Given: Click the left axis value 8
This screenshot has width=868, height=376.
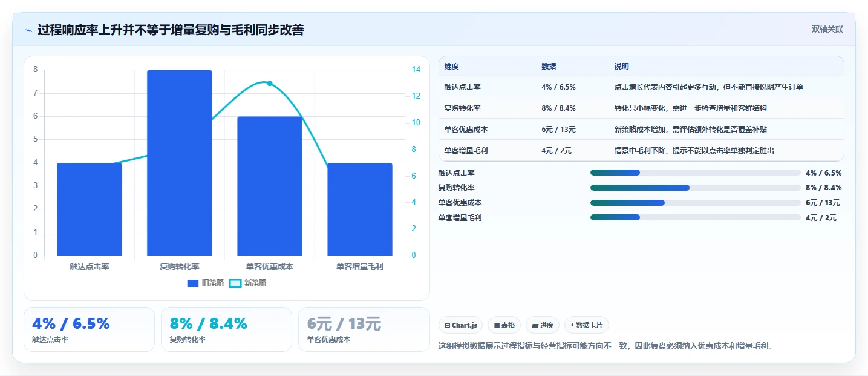Looking at the screenshot, I should pyautogui.click(x=35, y=70).
